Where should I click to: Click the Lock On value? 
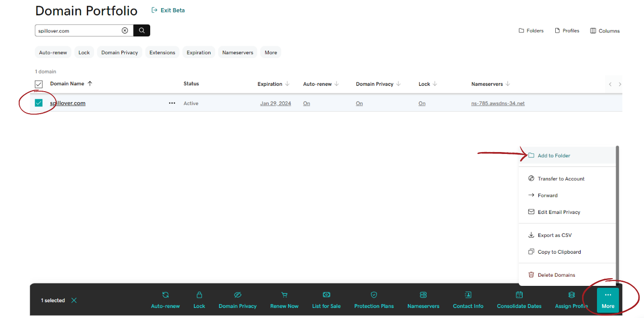(422, 103)
